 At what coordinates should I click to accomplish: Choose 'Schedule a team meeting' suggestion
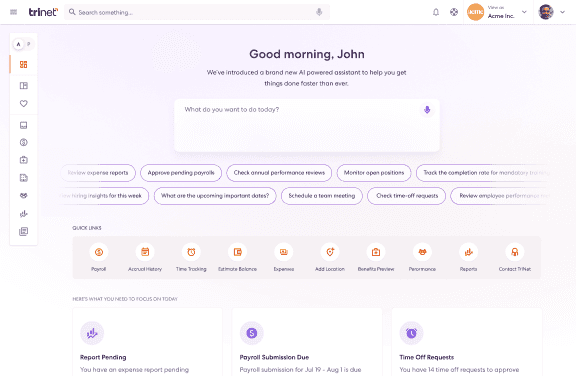(322, 196)
